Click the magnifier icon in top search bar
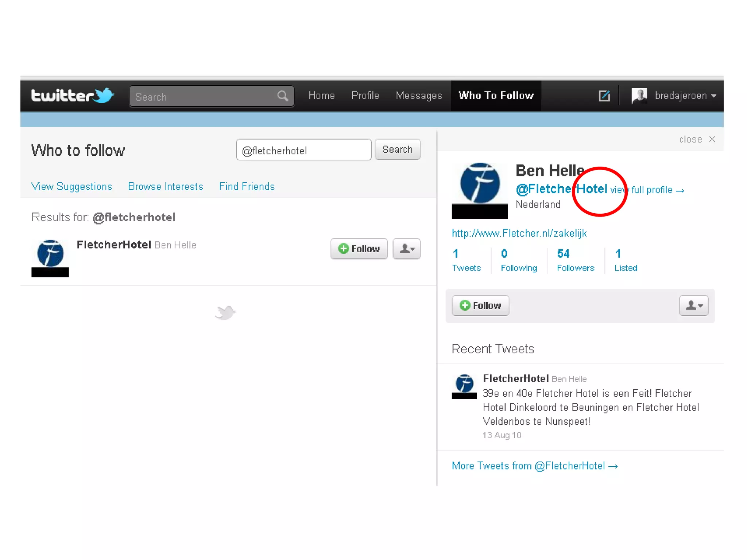Image resolution: width=747 pixels, height=560 pixels. pyautogui.click(x=283, y=96)
